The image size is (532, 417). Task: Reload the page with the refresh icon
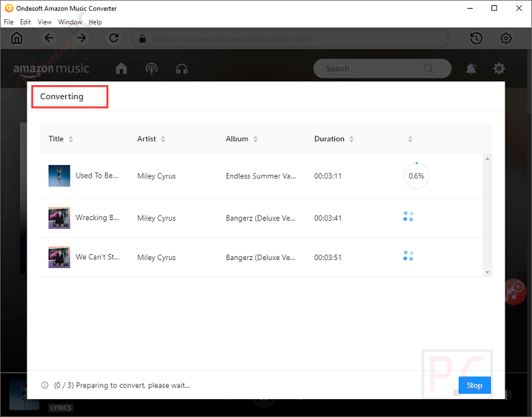pos(114,38)
